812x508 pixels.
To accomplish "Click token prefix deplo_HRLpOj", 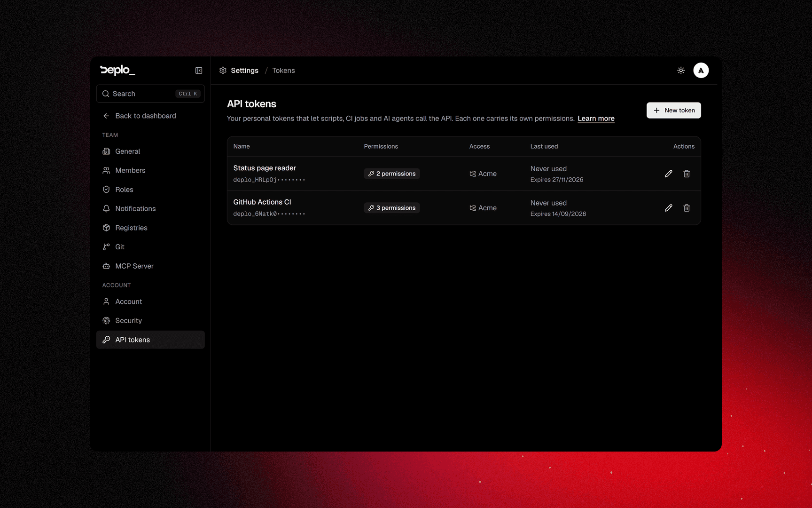I will (x=269, y=180).
